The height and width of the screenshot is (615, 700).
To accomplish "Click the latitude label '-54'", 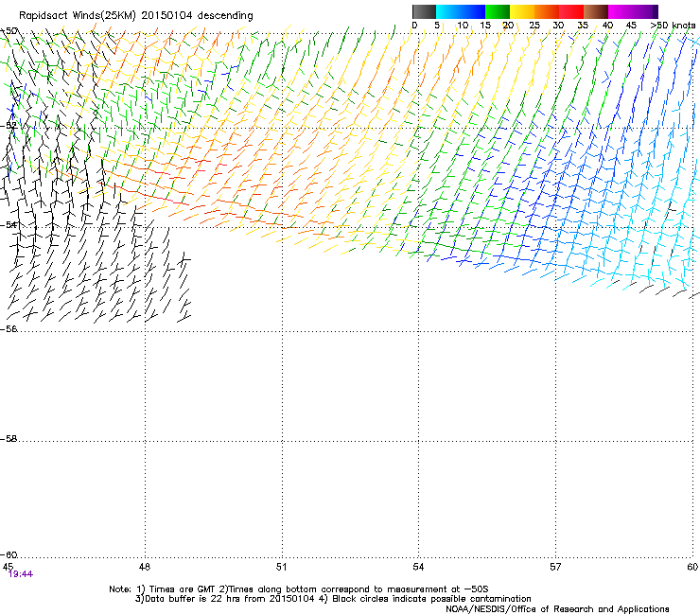I will coord(9,224).
